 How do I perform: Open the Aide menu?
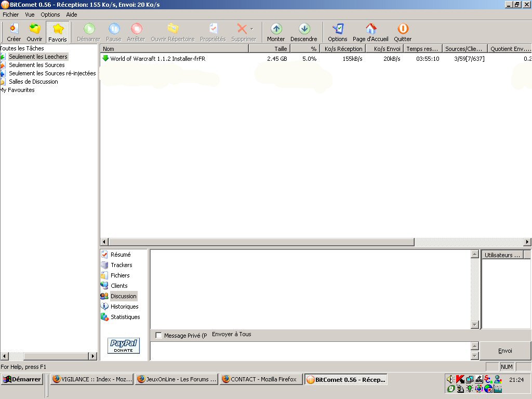tap(72, 15)
